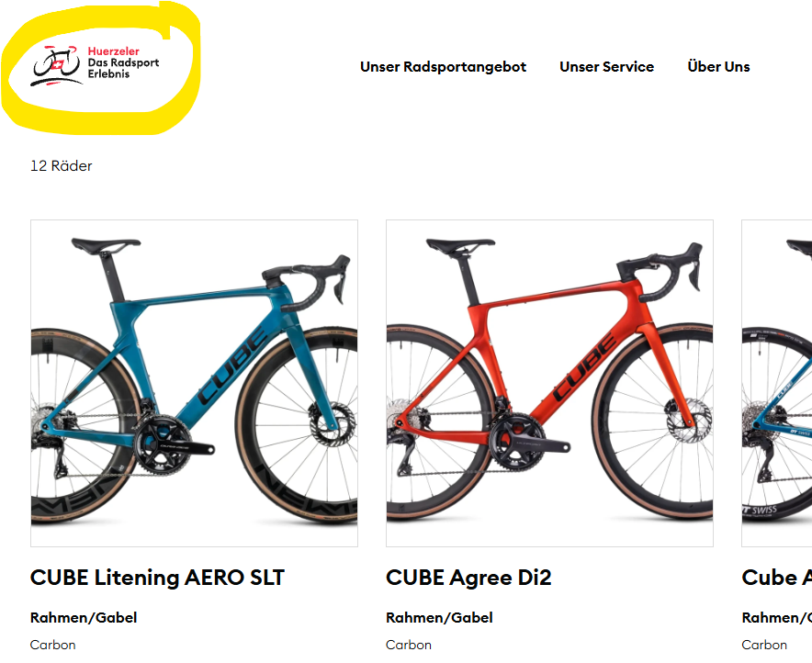Click the Huerzeler bicycle logo icon

pos(57,66)
